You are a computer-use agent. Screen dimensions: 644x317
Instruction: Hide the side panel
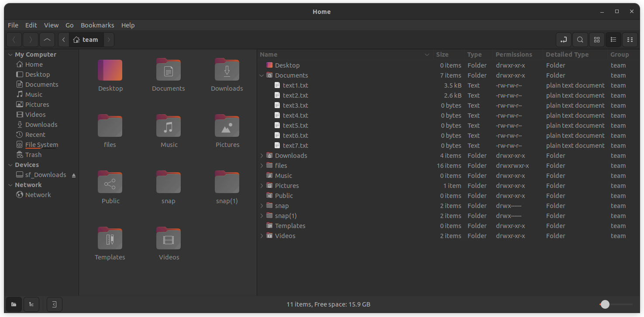[54, 304]
